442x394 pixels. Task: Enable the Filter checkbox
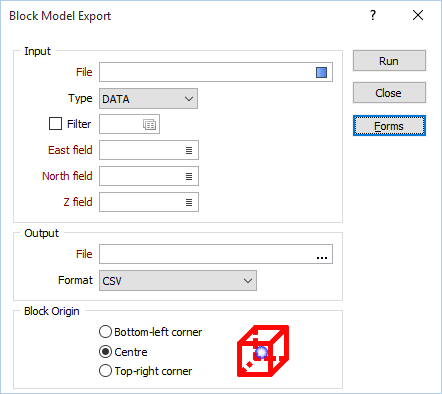pyautogui.click(x=55, y=123)
